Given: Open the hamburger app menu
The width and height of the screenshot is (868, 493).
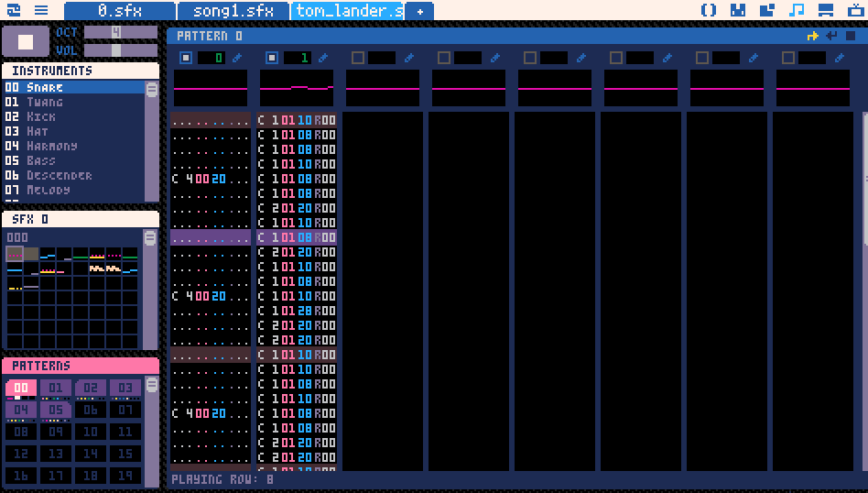Looking at the screenshot, I should click(41, 10).
